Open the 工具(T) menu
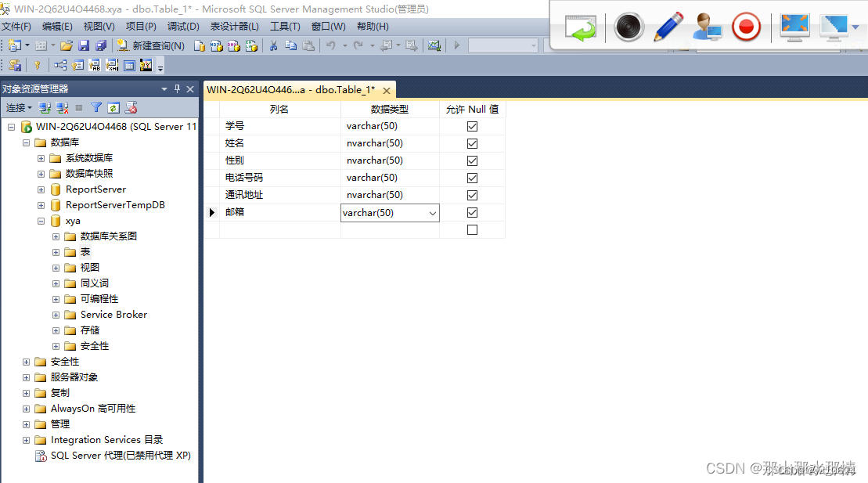The image size is (868, 483). tap(285, 26)
